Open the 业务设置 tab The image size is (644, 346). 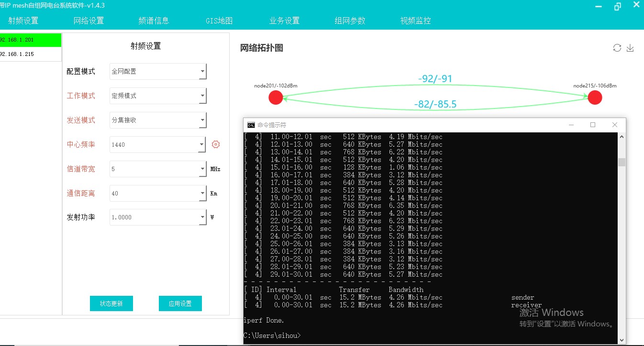pyautogui.click(x=284, y=21)
